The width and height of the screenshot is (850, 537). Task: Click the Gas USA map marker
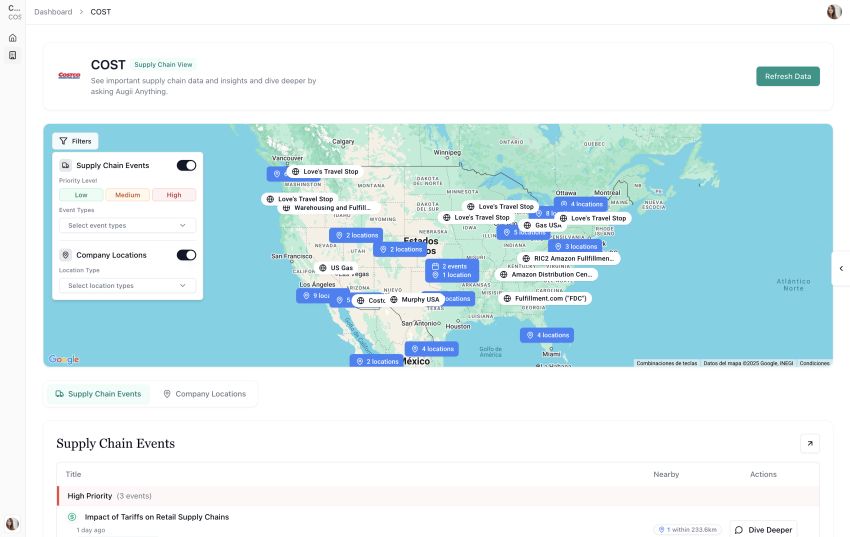(x=543, y=225)
